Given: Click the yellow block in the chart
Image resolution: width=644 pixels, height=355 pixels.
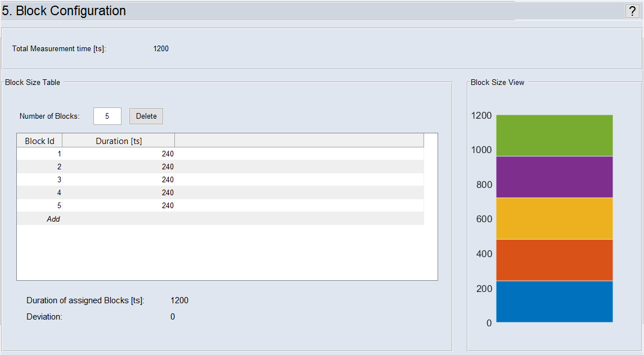Looking at the screenshot, I should click(x=554, y=218).
